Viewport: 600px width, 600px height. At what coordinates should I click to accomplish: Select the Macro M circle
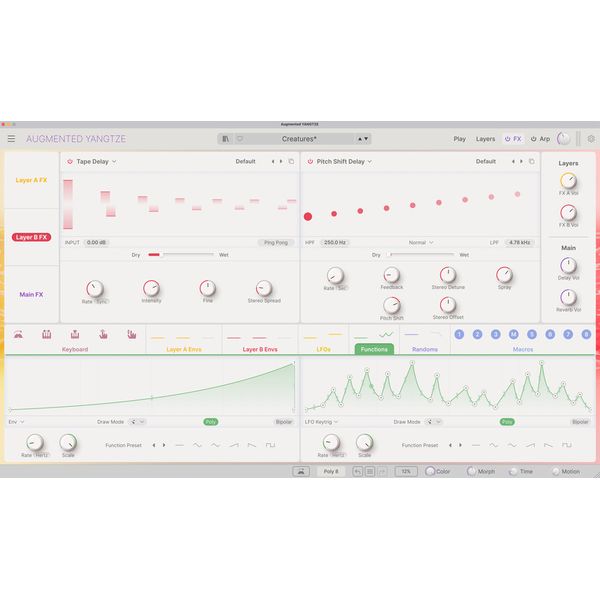click(x=514, y=334)
